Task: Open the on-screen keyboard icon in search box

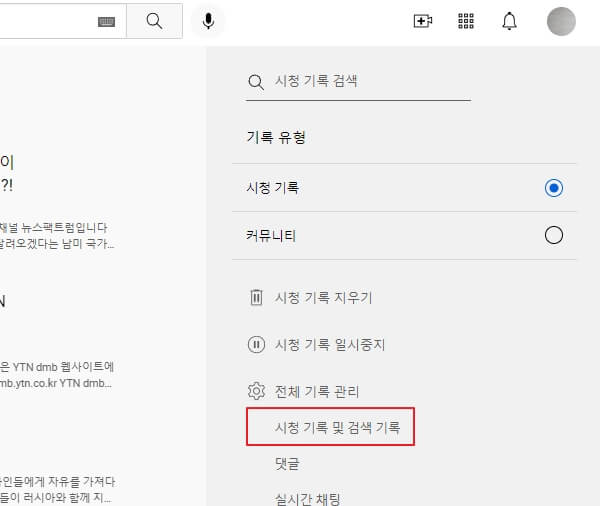Action: (x=106, y=22)
